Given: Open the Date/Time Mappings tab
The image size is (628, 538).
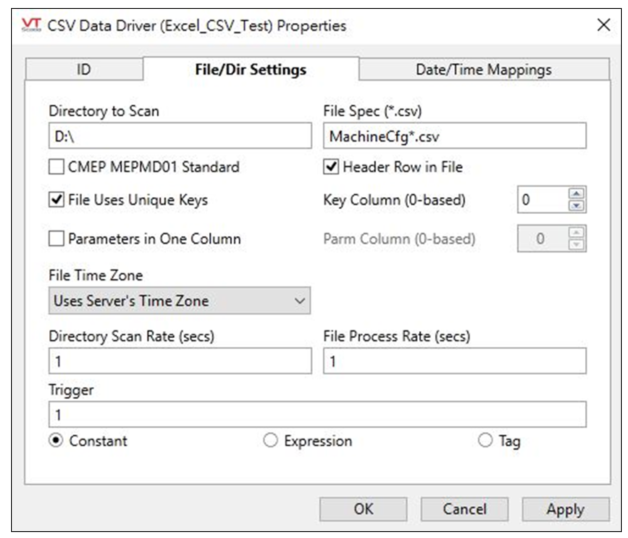Looking at the screenshot, I should click(x=484, y=70).
